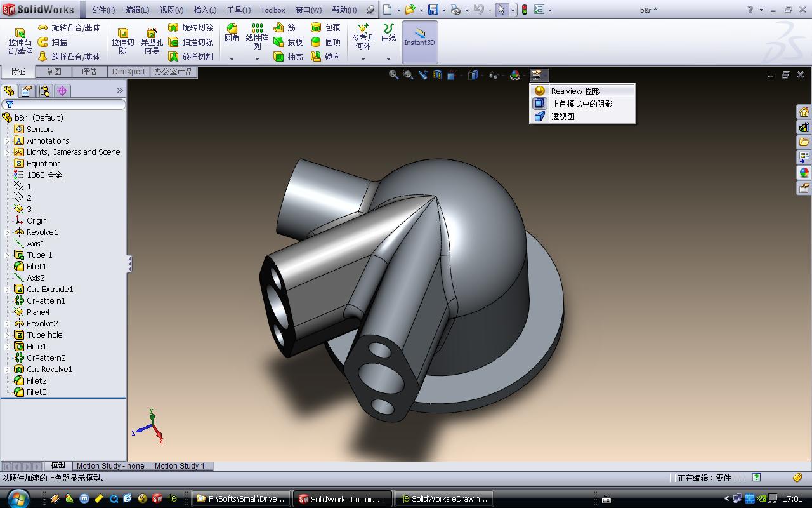This screenshot has width=812, height=508.
Task: Select 1060 合金 material item
Action: [44, 175]
